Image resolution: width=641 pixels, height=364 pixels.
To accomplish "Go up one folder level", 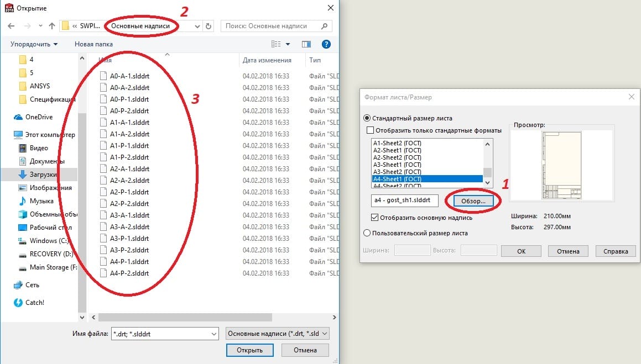I will 52,26.
